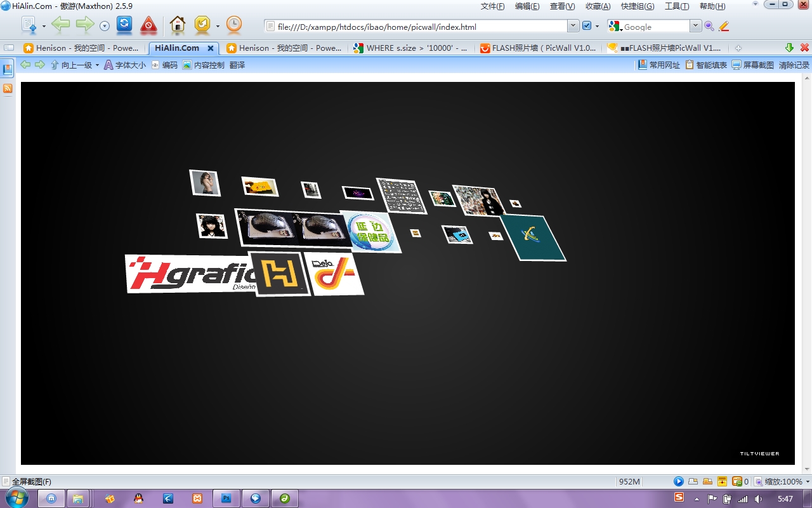Open the round navigation history dropdown
The height and width of the screenshot is (508, 812).
(x=105, y=26)
